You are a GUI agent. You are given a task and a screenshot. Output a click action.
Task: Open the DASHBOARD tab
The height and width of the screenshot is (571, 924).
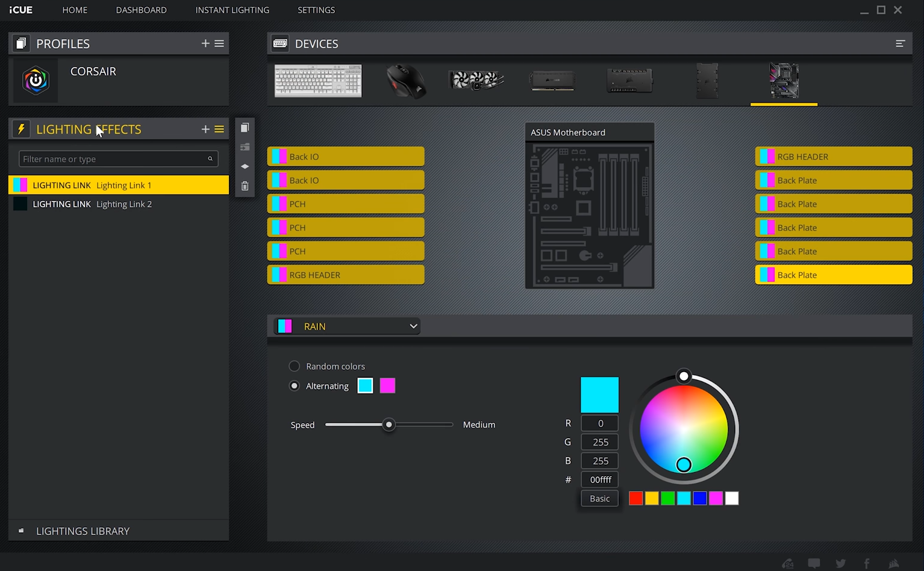pos(141,10)
